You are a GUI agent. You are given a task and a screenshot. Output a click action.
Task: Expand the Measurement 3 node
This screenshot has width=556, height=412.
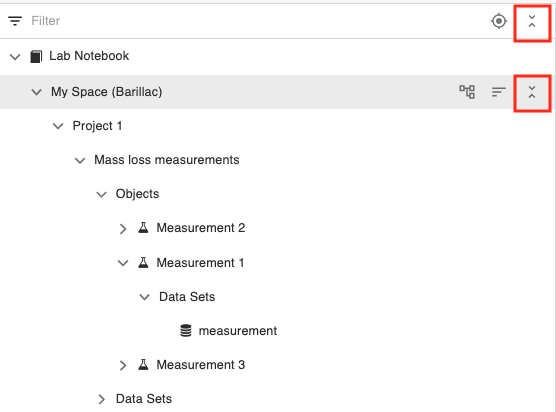pos(123,365)
